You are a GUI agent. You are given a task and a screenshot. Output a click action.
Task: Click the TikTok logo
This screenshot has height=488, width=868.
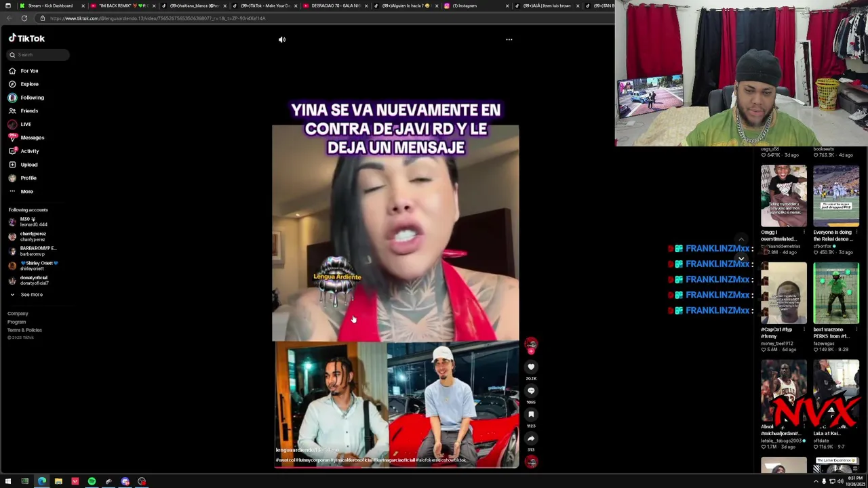tap(26, 39)
